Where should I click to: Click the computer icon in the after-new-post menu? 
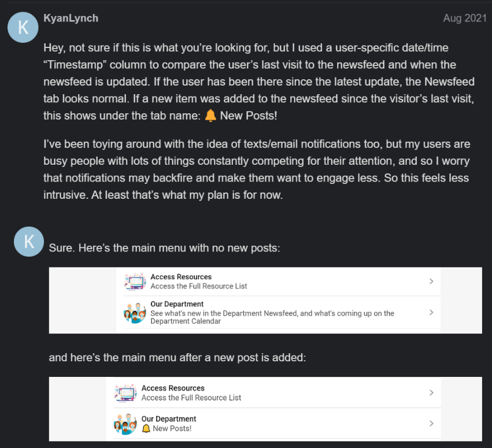(x=125, y=393)
